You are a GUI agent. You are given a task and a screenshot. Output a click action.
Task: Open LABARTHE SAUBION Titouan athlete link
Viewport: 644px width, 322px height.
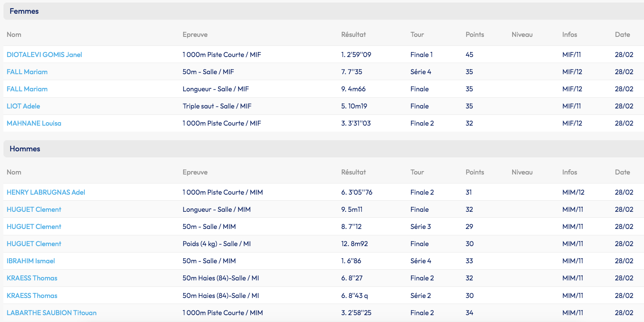click(51, 313)
